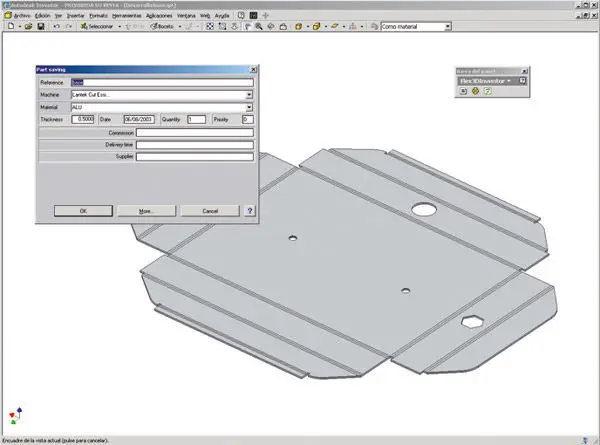Viewport: 600px width, 445px height.
Task: Click the Thickness value field
Action: pos(81,119)
